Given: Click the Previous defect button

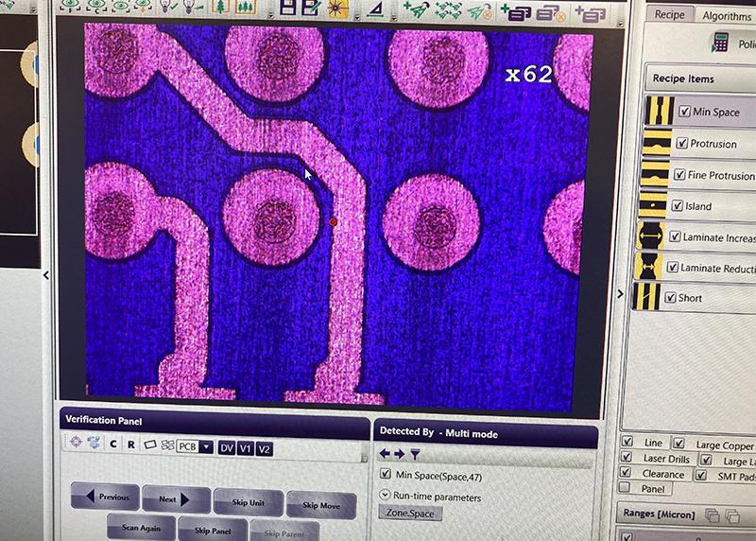Looking at the screenshot, I should coord(106,497).
